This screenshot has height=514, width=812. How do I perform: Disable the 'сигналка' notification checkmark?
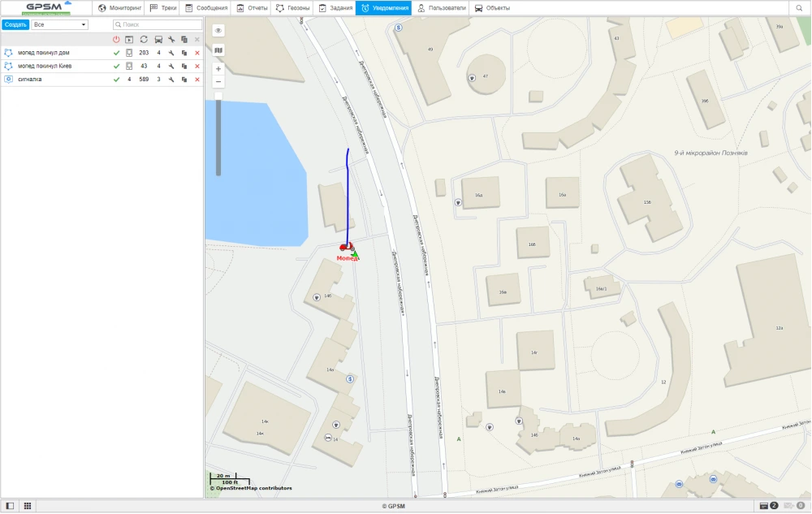click(116, 80)
